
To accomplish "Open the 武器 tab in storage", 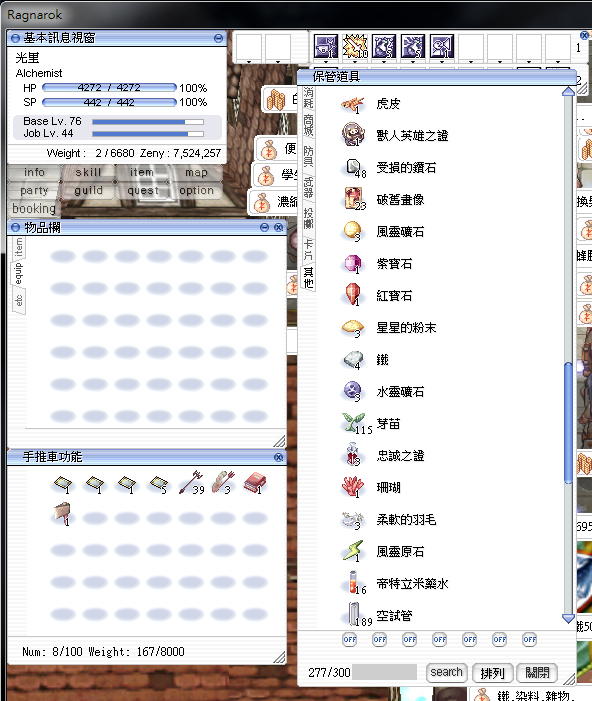I will (x=308, y=187).
